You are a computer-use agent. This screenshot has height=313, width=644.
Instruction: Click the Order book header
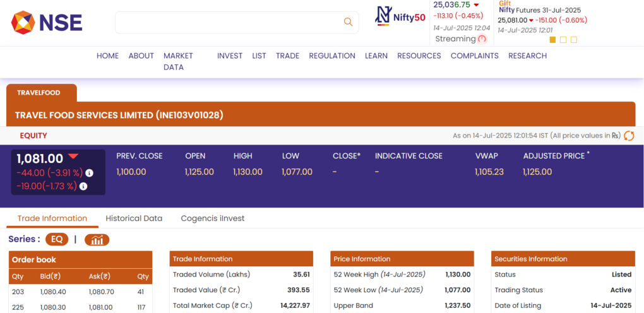(81, 260)
